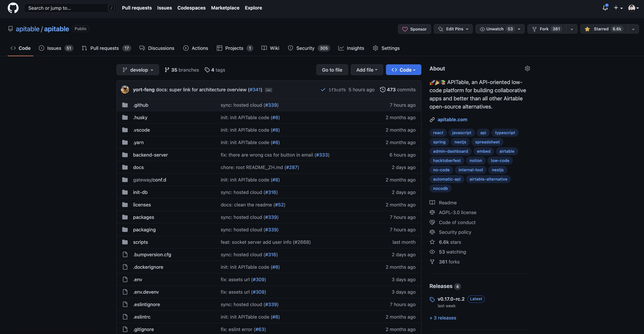Open the .github folder icon
This screenshot has height=334, width=644.
coord(125,105)
